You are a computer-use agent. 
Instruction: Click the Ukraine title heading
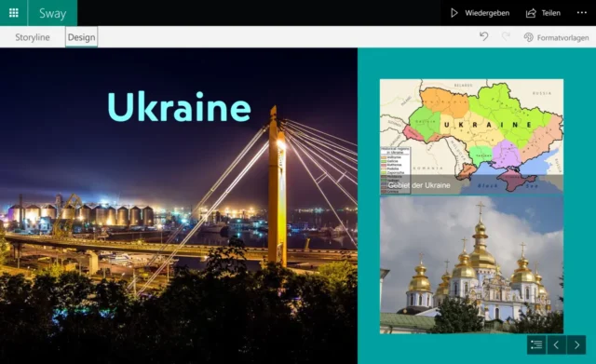[x=179, y=107]
